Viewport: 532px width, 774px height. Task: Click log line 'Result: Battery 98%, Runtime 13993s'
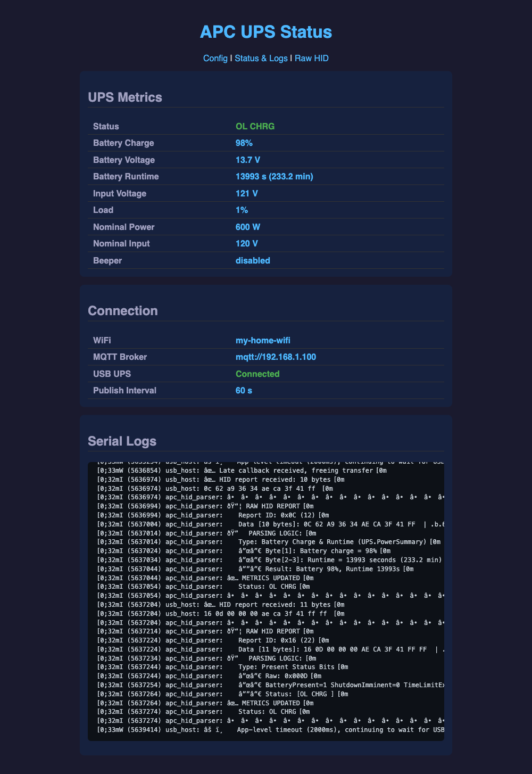tap(255, 569)
